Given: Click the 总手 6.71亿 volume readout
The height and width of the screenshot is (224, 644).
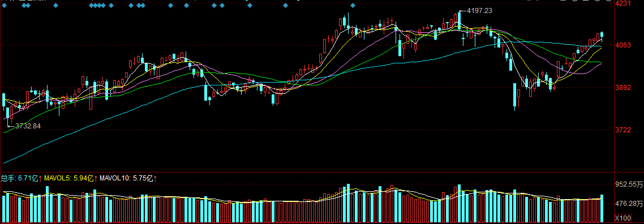Looking at the screenshot, I should [x=19, y=178].
